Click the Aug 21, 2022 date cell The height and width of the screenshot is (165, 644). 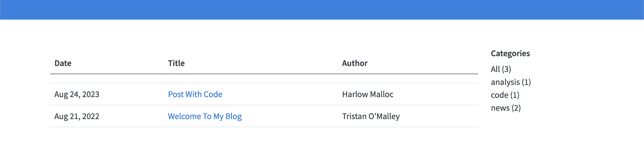[77, 116]
